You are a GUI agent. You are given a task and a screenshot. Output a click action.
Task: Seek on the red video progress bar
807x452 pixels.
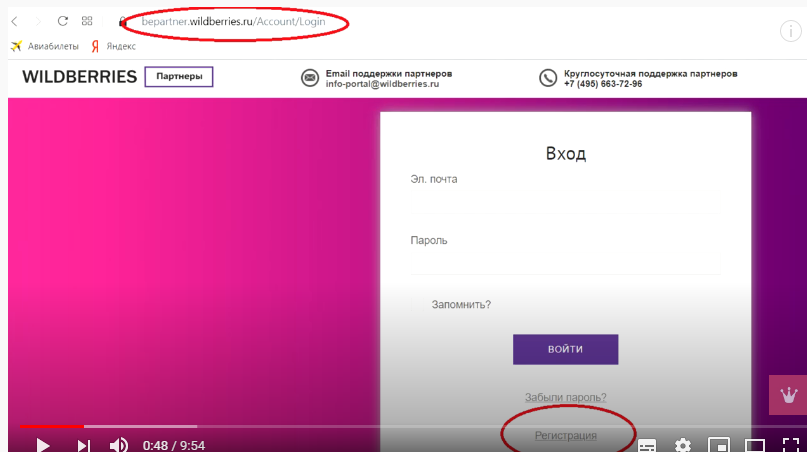[x=52, y=426]
